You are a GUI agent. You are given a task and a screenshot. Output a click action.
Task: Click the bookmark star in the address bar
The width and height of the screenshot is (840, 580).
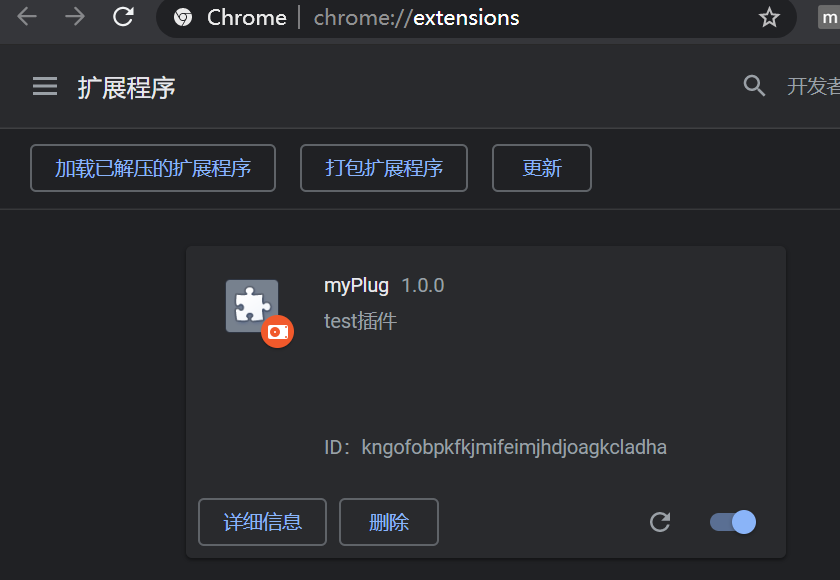click(769, 17)
